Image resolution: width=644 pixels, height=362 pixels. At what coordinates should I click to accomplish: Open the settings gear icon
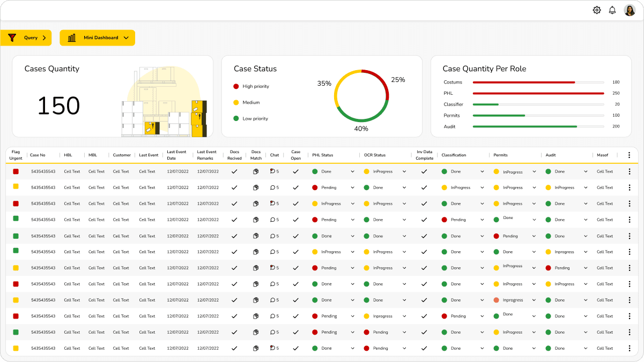pyautogui.click(x=597, y=10)
